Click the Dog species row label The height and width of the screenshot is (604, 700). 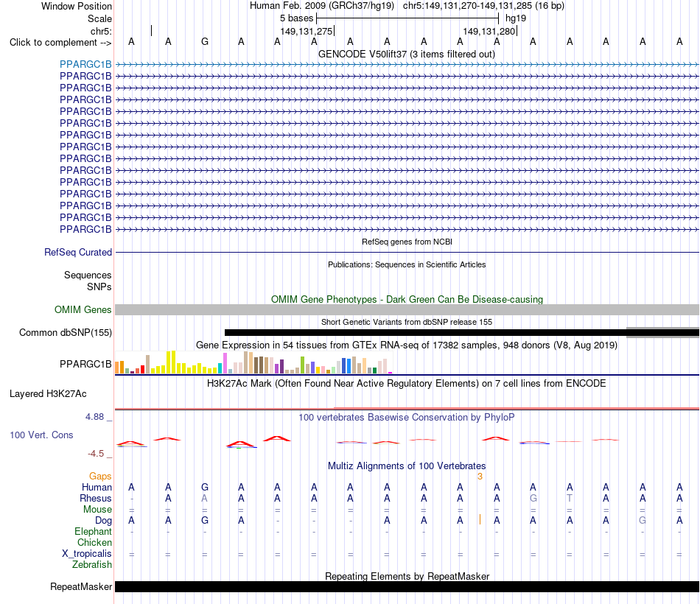[104, 521]
